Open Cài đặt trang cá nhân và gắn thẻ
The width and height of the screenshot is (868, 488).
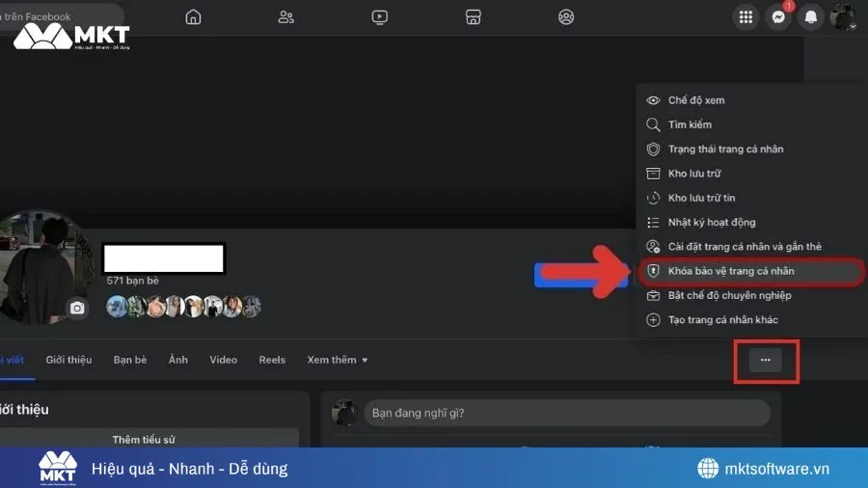750,246
